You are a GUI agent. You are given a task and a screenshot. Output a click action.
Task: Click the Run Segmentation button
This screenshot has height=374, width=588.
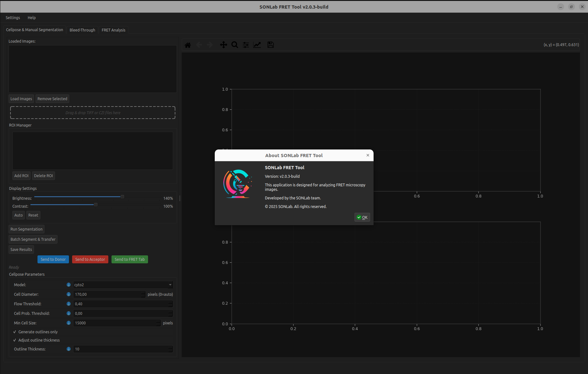coord(26,229)
